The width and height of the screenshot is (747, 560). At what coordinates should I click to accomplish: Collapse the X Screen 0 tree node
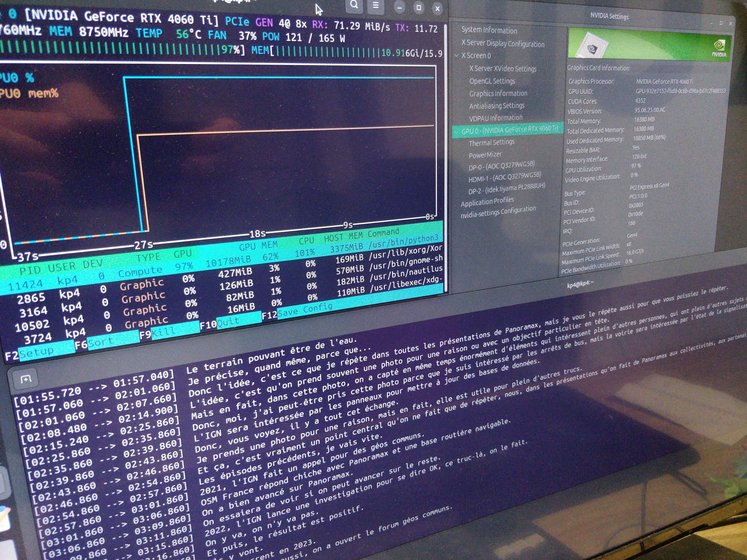[457, 55]
